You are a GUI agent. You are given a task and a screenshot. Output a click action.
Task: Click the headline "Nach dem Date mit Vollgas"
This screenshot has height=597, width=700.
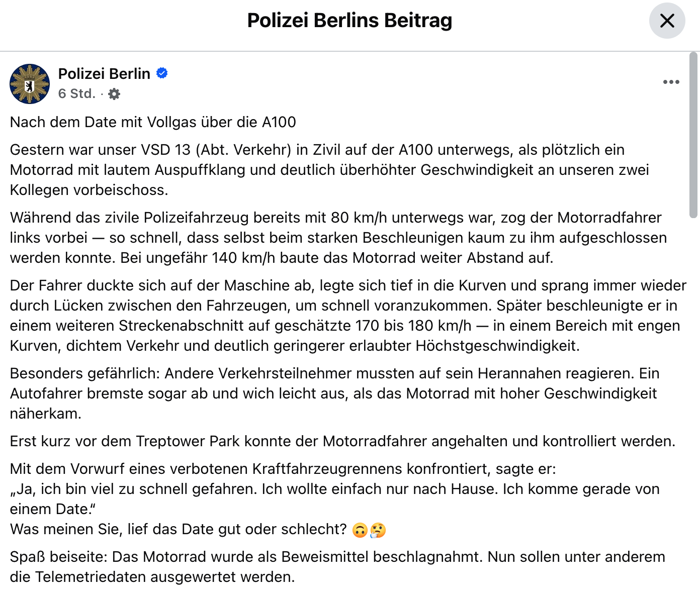[x=153, y=122]
